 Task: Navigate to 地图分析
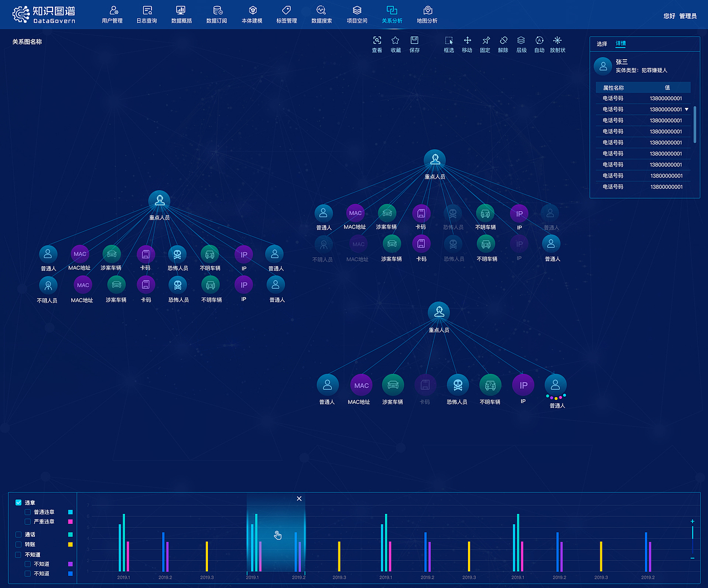tap(427, 15)
